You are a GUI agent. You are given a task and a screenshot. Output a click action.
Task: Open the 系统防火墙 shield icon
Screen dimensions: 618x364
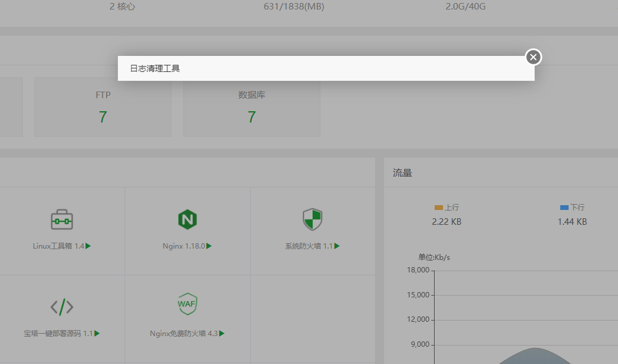click(x=313, y=219)
